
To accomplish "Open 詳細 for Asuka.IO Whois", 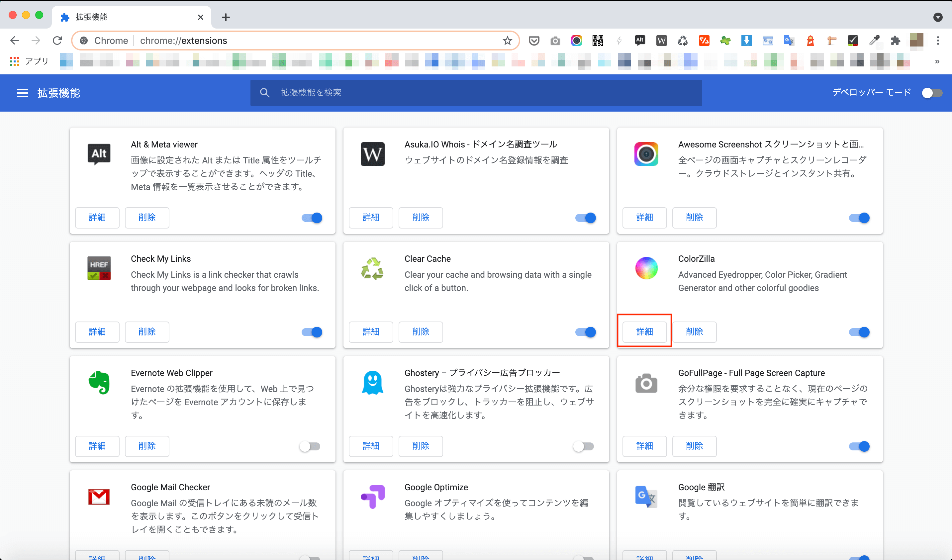I will [x=371, y=218].
